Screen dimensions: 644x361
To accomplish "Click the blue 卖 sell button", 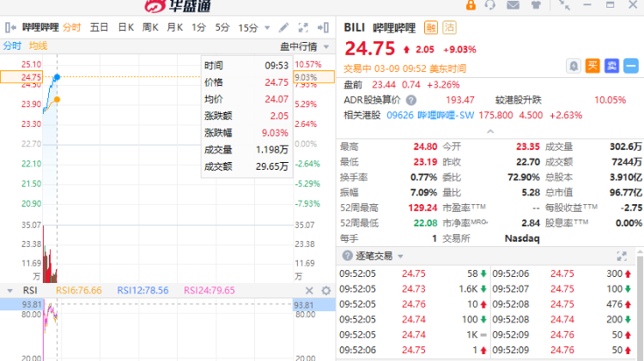I will pos(611,65).
